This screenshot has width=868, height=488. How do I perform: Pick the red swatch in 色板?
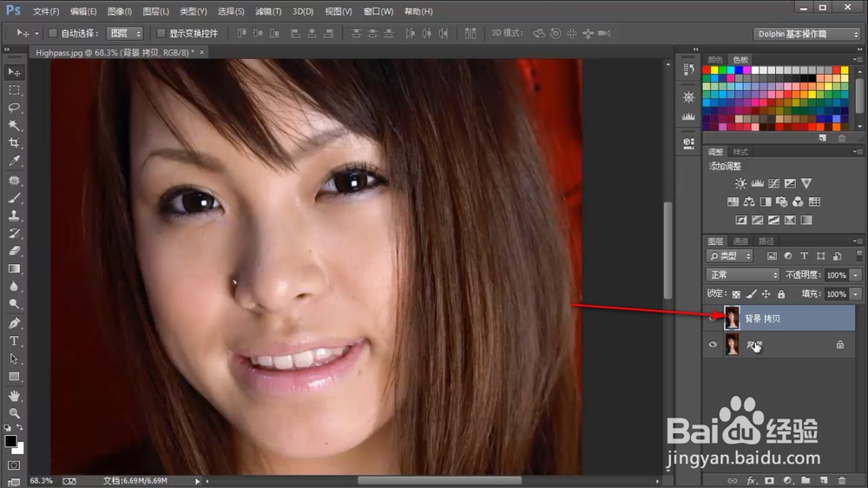pos(707,70)
